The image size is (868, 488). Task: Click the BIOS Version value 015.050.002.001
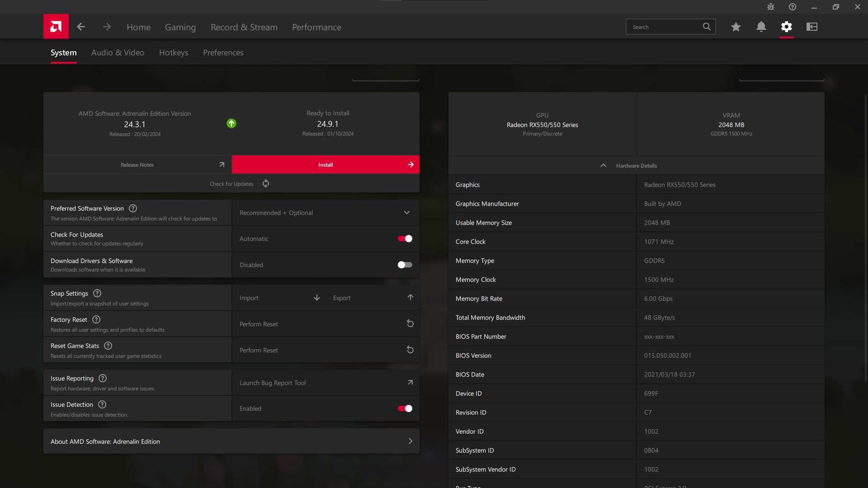(x=668, y=356)
